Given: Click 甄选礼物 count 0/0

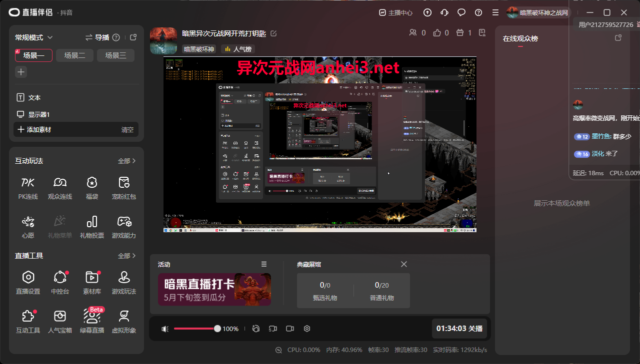Looking at the screenshot, I should pyautogui.click(x=325, y=290).
